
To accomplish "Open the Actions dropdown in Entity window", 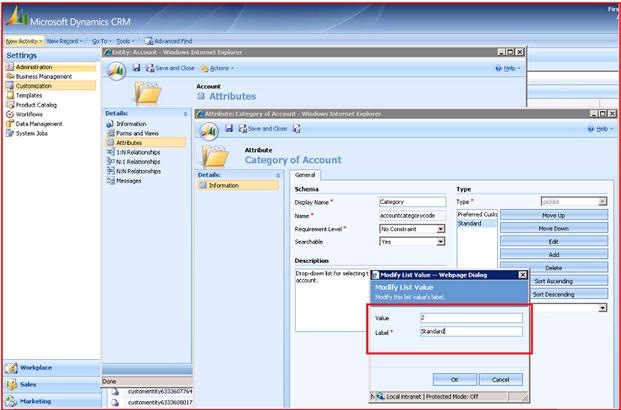I will (x=219, y=68).
